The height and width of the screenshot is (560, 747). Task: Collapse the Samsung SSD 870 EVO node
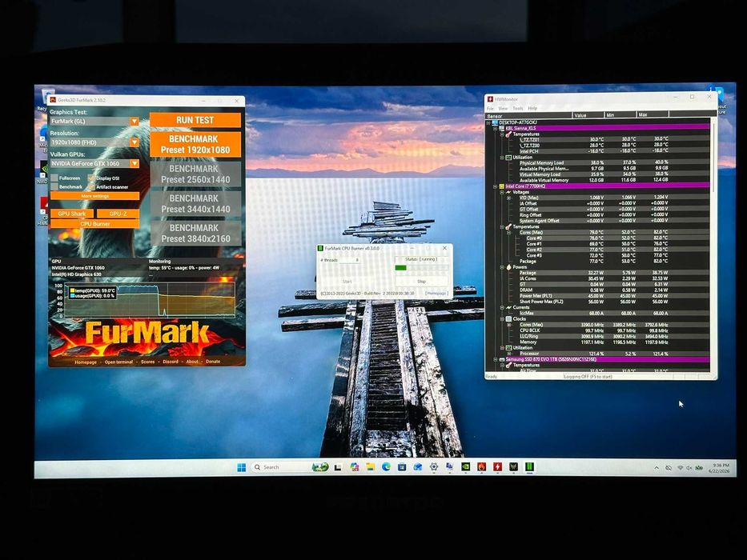(x=495, y=359)
